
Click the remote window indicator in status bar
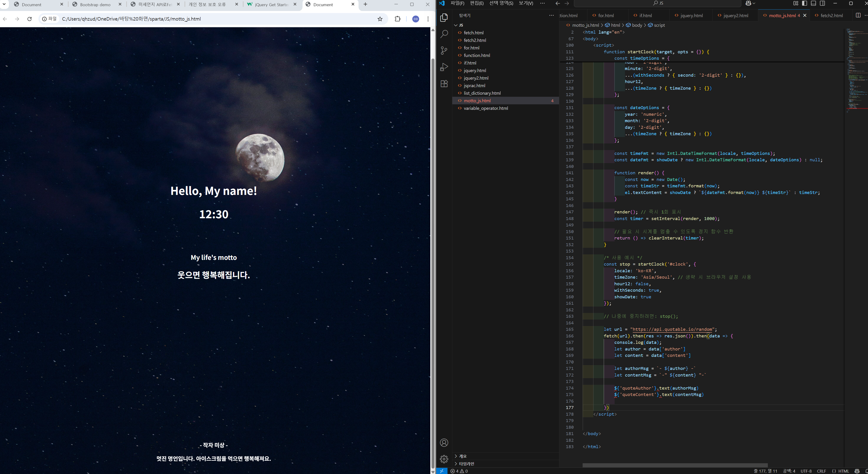tap(442, 471)
